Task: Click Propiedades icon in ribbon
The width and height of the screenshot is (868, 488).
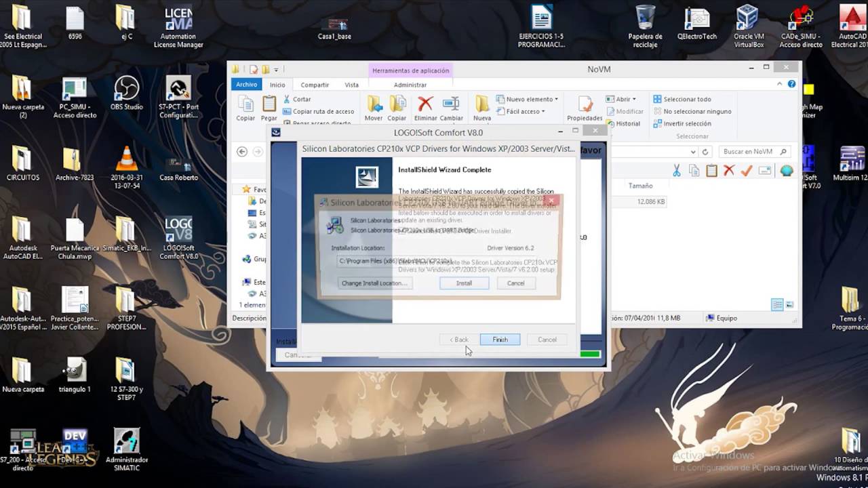Action: tap(585, 108)
